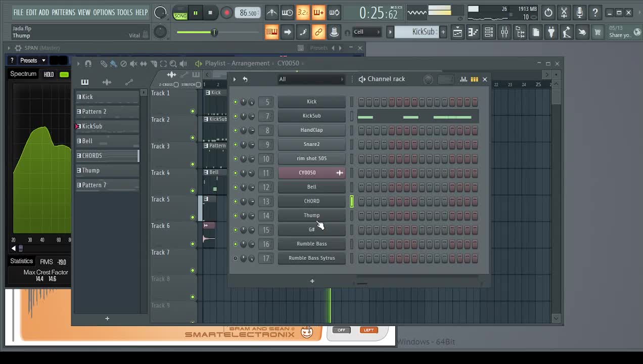Screen dimensions: 643x364
Task: Toggle SONG/pattern mode switch
Action: click(180, 13)
